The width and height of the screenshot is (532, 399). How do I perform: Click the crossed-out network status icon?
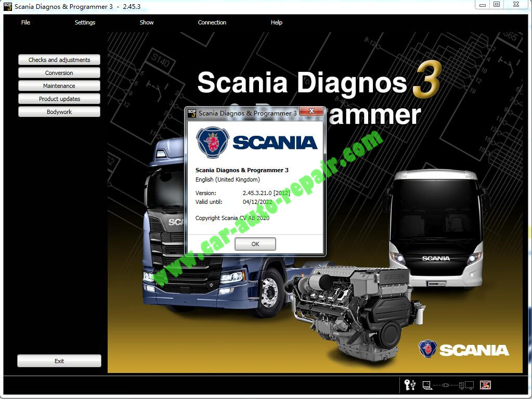pos(486,385)
